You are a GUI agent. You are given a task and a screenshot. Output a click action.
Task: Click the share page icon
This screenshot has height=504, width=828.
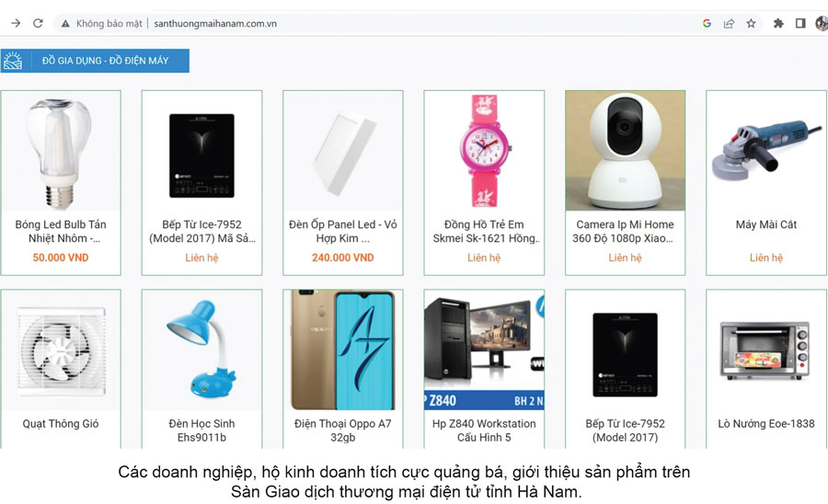(x=729, y=23)
